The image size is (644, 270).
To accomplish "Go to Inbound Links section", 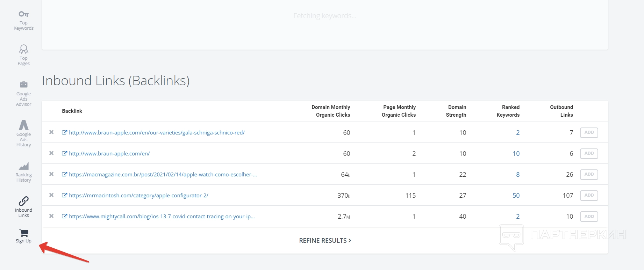I will pos(23,207).
